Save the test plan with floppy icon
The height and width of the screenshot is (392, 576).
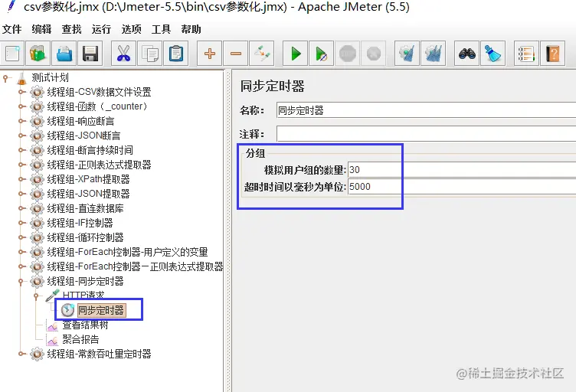[90, 54]
